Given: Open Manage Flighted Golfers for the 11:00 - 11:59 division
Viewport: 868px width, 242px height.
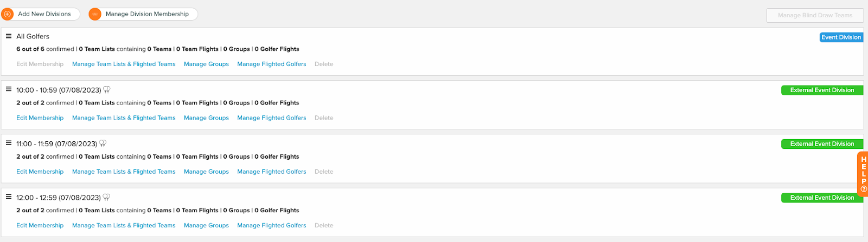Looking at the screenshot, I should pos(272,172).
